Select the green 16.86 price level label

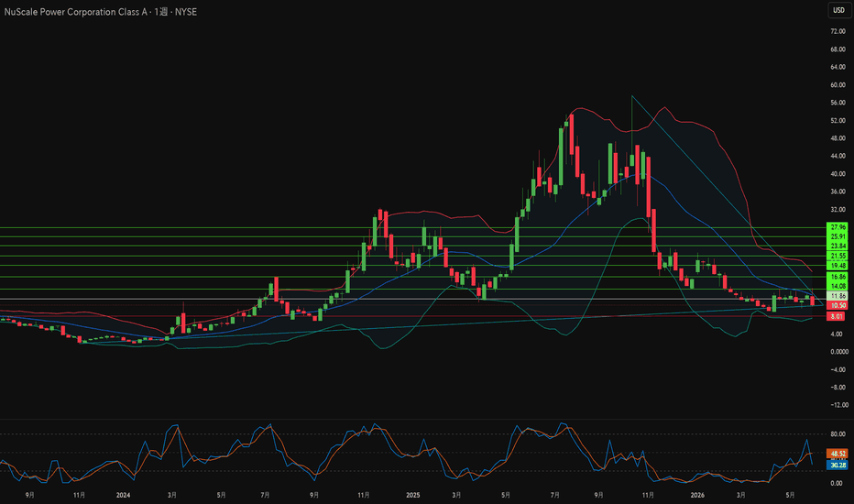pyautogui.click(x=838, y=277)
